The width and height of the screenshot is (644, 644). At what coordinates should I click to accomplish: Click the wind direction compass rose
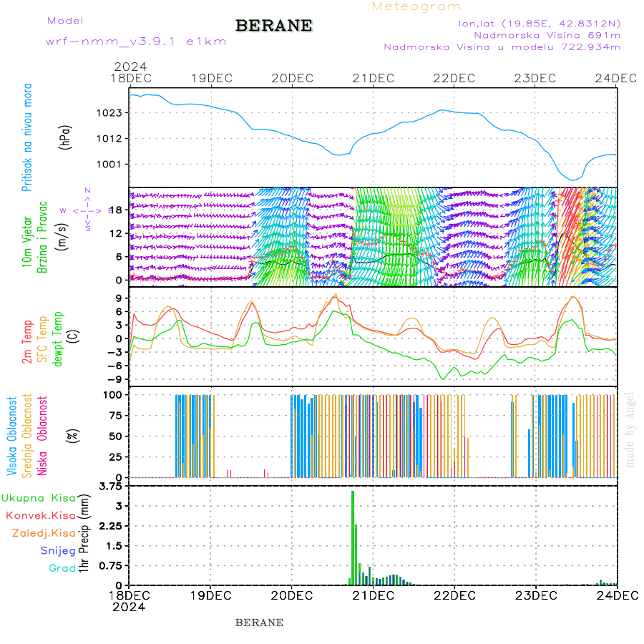pyautogui.click(x=87, y=210)
